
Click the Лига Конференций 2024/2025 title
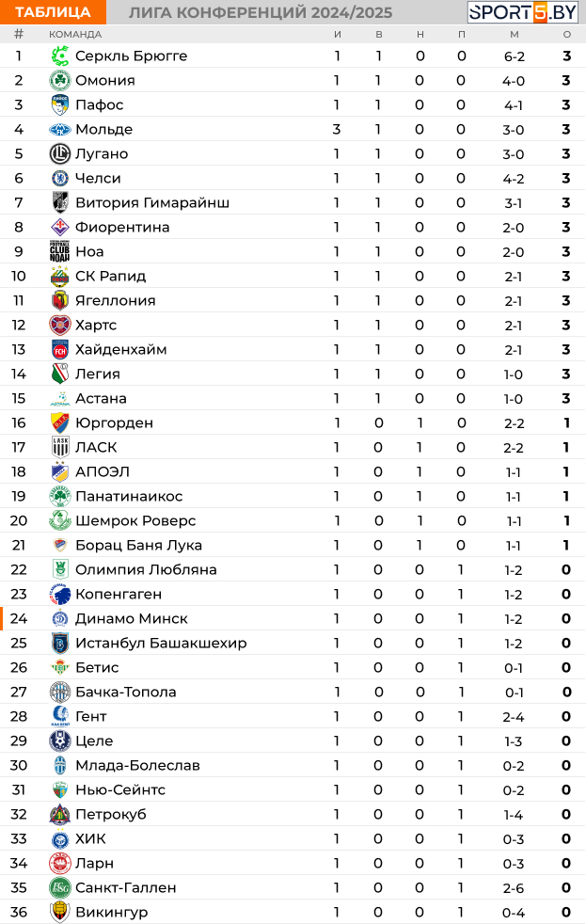(261, 12)
